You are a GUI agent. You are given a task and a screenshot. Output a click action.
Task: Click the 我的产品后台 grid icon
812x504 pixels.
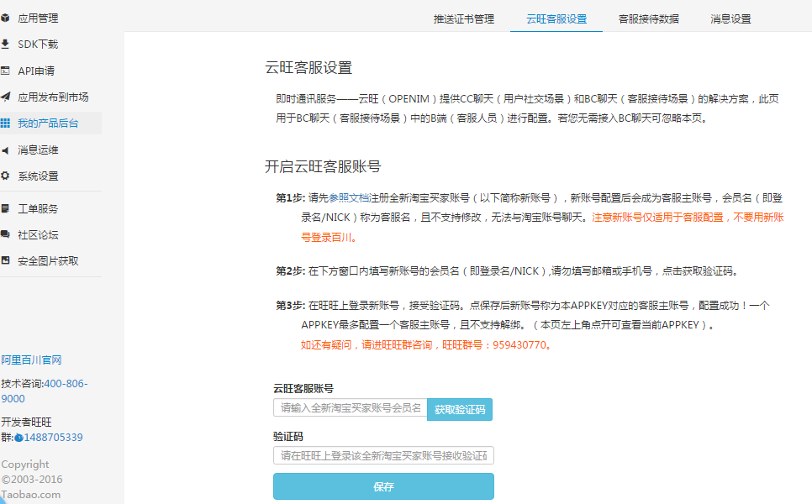[5, 123]
